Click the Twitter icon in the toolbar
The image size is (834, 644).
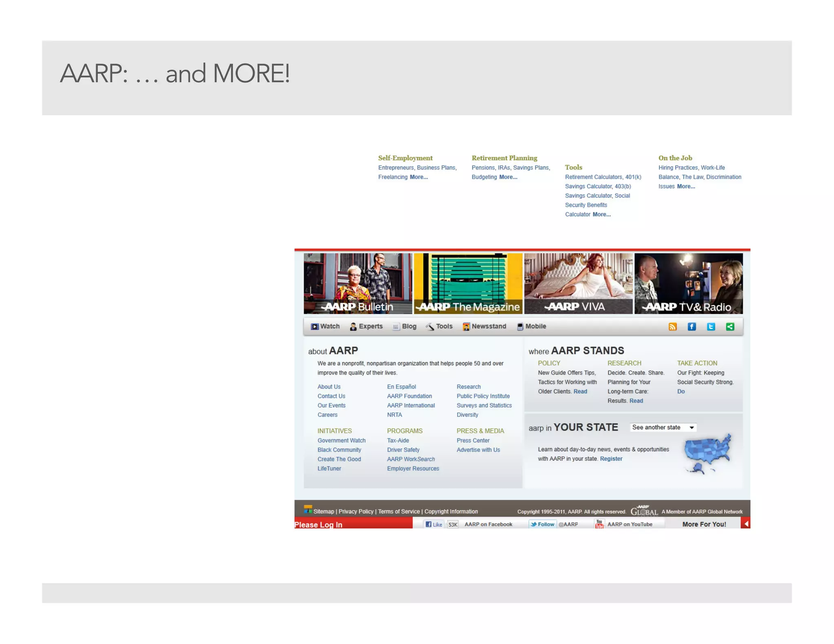[711, 326]
